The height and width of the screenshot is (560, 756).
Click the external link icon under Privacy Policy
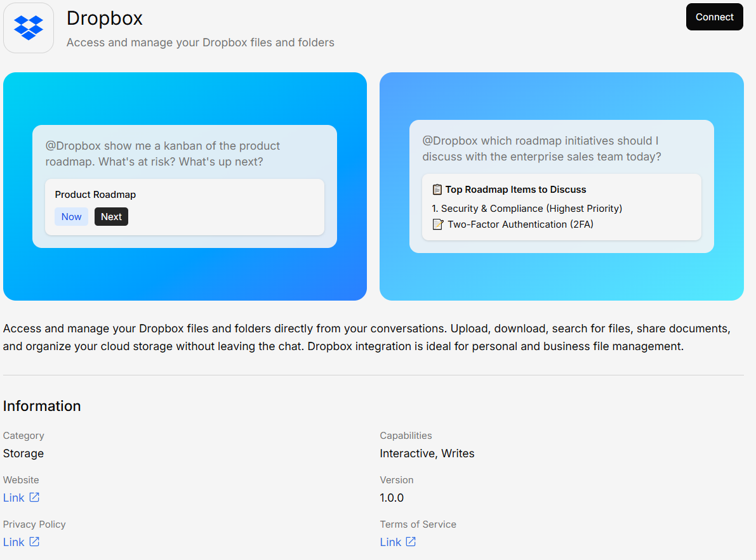pyautogui.click(x=34, y=542)
